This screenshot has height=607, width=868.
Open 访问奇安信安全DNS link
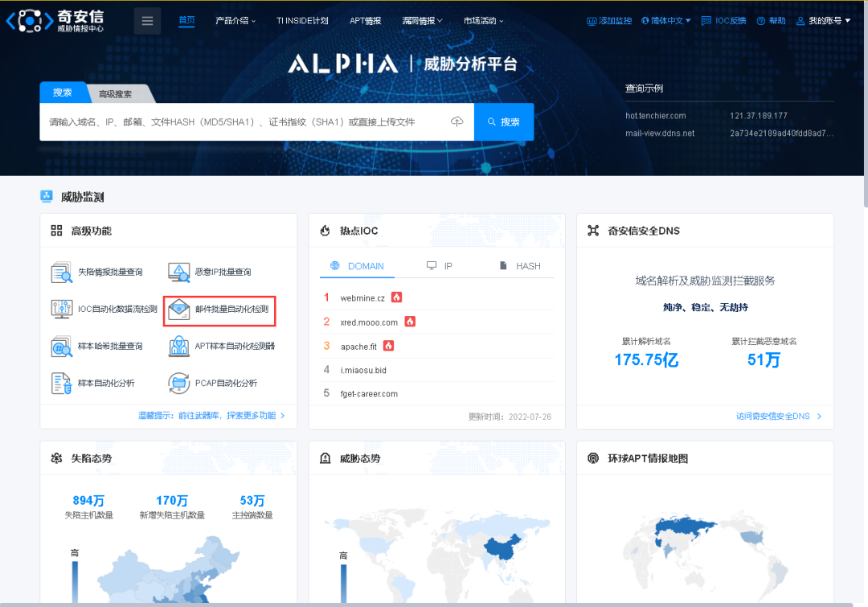click(x=778, y=416)
